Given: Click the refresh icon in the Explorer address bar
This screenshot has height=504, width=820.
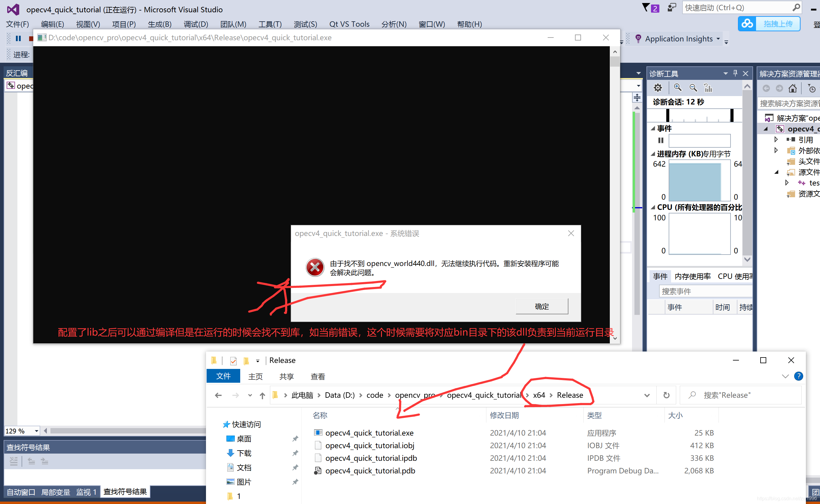Looking at the screenshot, I should click(666, 395).
